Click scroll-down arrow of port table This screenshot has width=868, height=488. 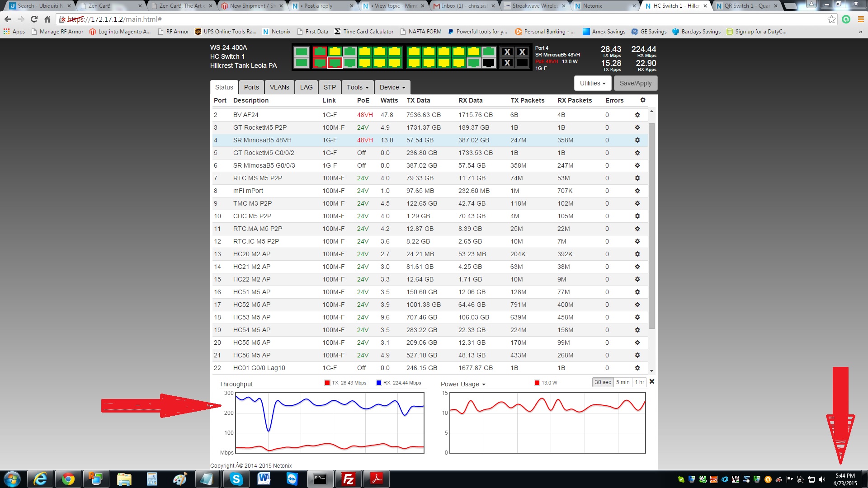tap(651, 371)
